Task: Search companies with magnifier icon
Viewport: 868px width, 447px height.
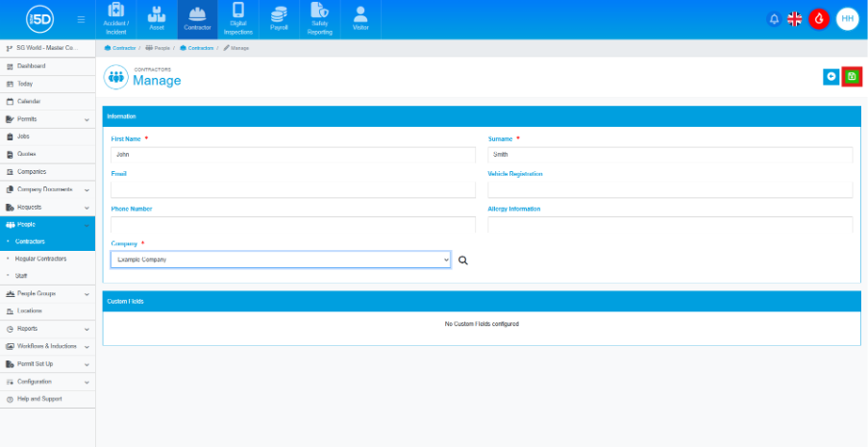Action: click(463, 261)
